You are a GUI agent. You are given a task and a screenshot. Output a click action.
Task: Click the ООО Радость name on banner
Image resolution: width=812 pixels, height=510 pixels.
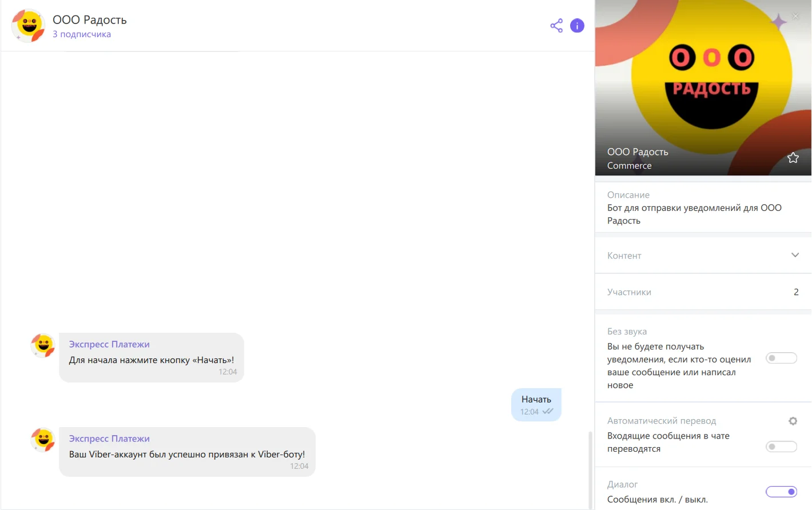click(638, 152)
